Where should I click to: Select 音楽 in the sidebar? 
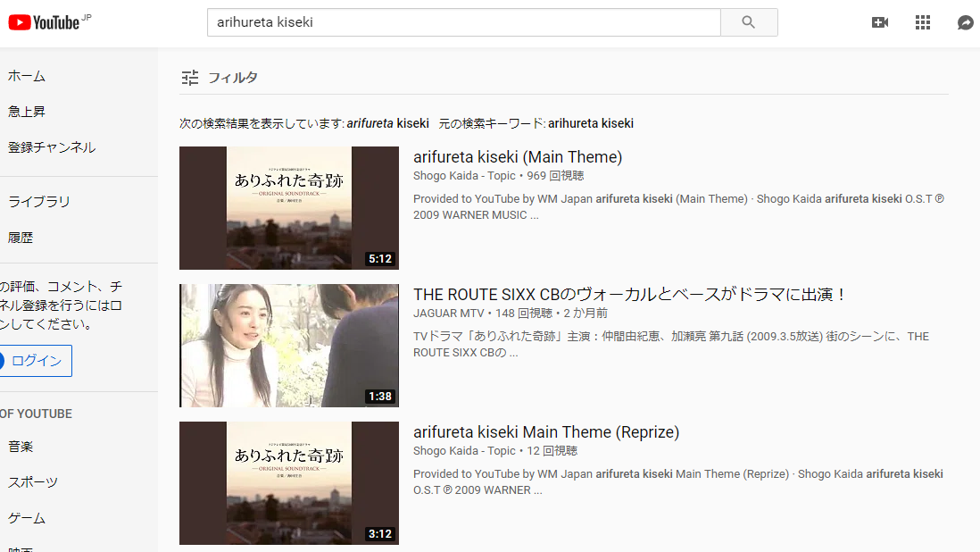click(x=20, y=447)
